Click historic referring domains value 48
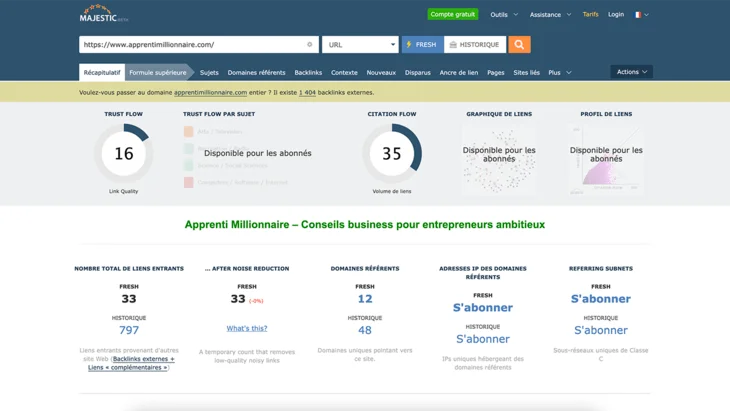The image size is (730, 411). click(365, 330)
